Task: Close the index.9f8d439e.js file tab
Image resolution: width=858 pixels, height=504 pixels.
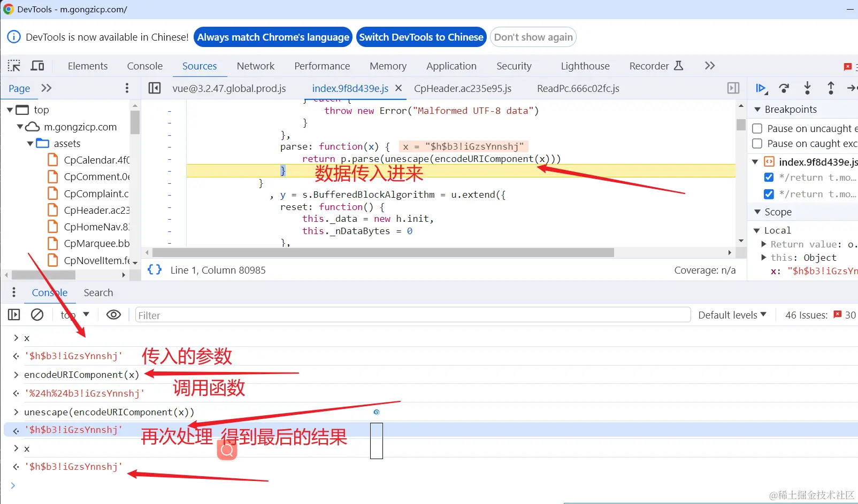Action: [x=399, y=88]
